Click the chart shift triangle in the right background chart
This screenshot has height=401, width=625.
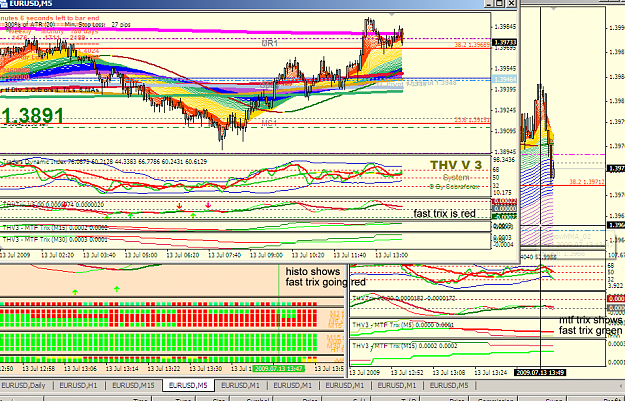tap(554, 8)
